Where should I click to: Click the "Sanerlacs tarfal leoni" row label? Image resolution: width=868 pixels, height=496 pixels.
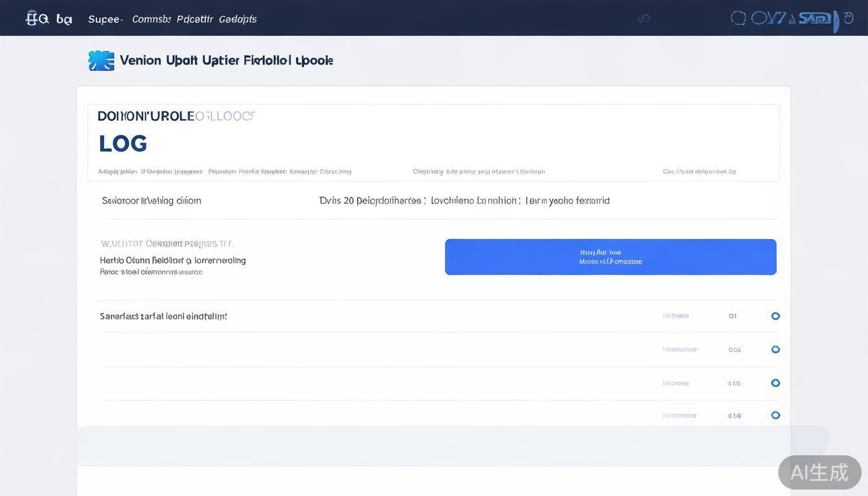[x=163, y=316]
